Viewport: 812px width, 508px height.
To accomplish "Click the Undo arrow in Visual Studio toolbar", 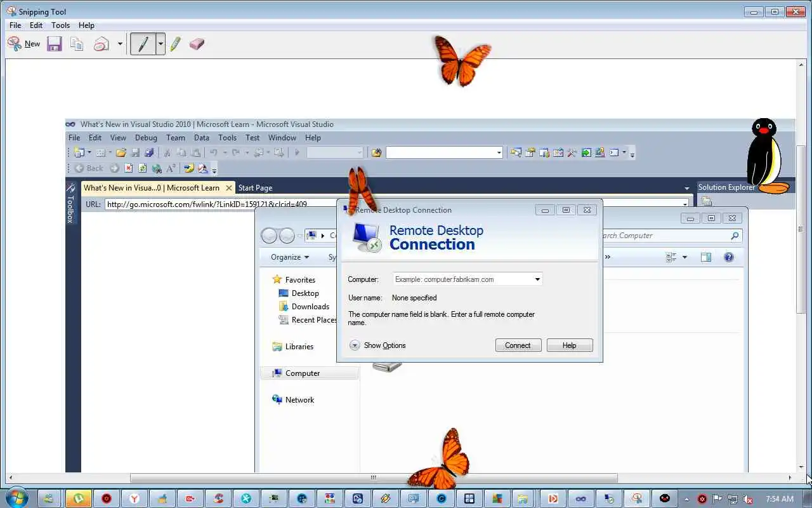I will click(214, 152).
